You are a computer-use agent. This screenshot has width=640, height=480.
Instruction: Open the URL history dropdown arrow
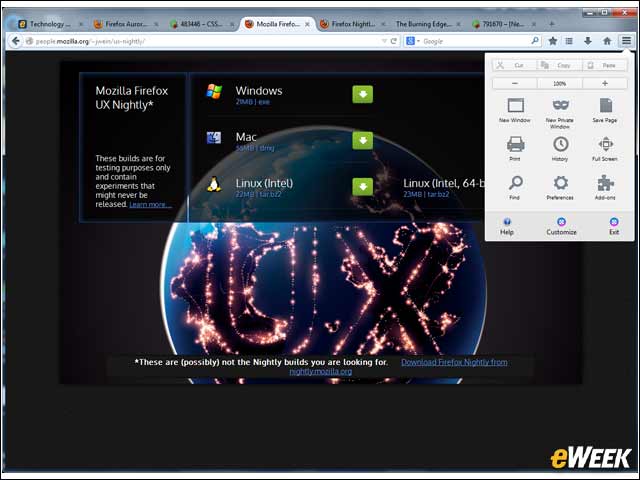[384, 41]
